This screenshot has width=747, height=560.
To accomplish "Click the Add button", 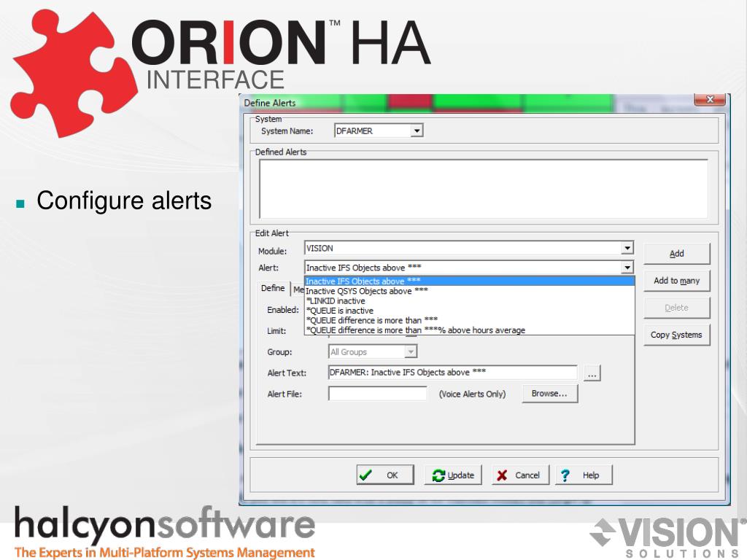I will (x=676, y=253).
